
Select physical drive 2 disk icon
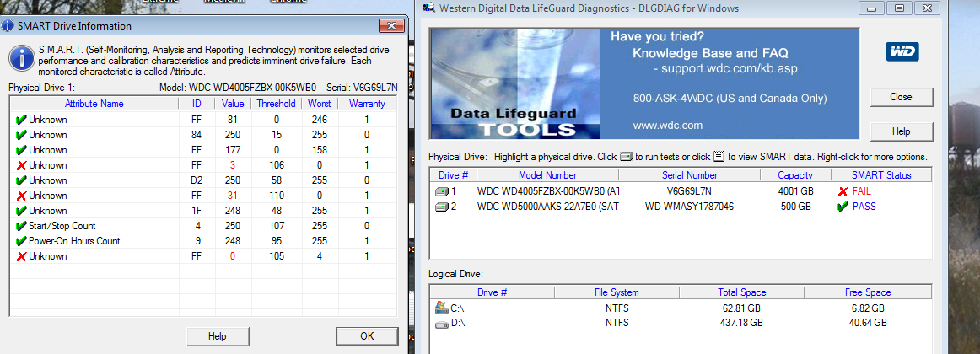pos(442,206)
